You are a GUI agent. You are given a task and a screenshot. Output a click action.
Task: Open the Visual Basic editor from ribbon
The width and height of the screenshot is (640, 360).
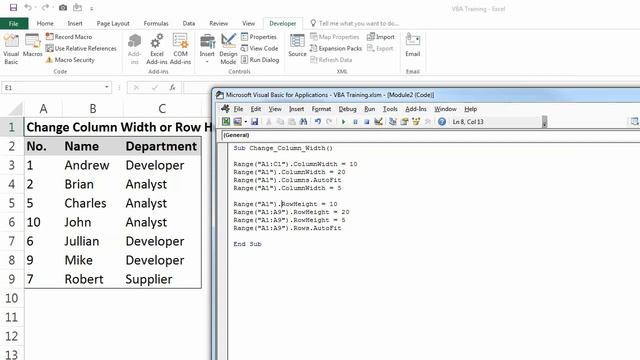point(11,49)
